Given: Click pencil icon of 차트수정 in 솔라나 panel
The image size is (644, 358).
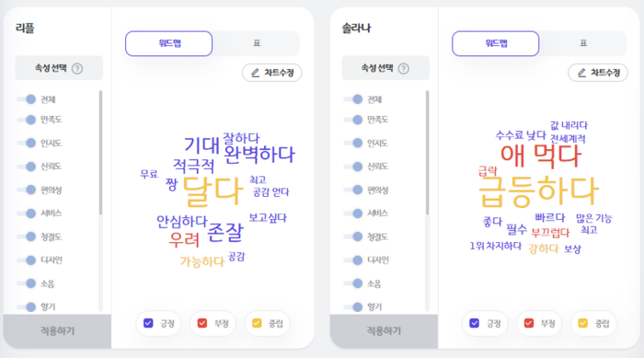Looking at the screenshot, I should (x=582, y=73).
